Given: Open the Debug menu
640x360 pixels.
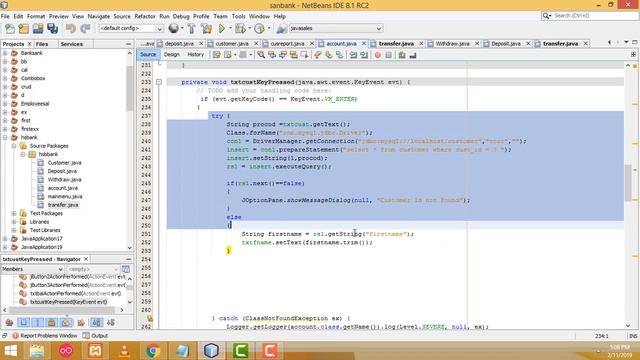Looking at the screenshot, I should (x=181, y=16).
